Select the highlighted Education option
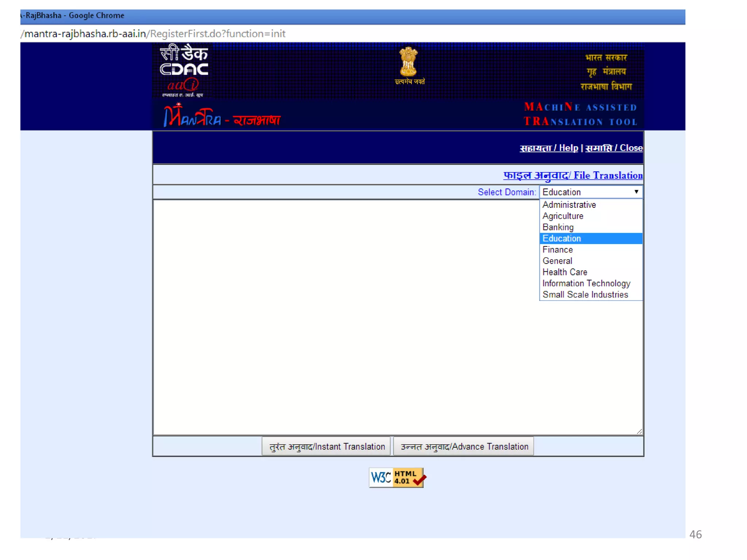The width and height of the screenshot is (747, 560). 562,238
